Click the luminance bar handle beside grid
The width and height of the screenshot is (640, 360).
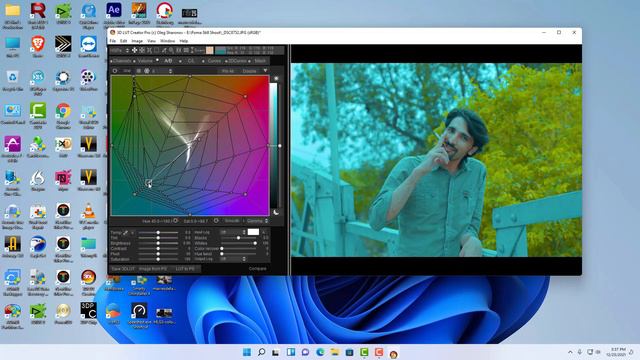(280, 146)
